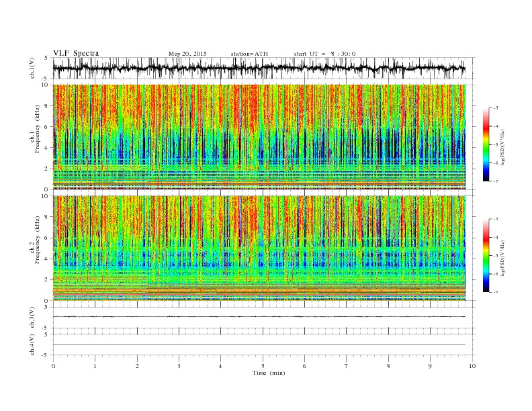532x411 pixels.
Task: Click the ch.1 spectrogram color scale bar
Action: [486, 144]
